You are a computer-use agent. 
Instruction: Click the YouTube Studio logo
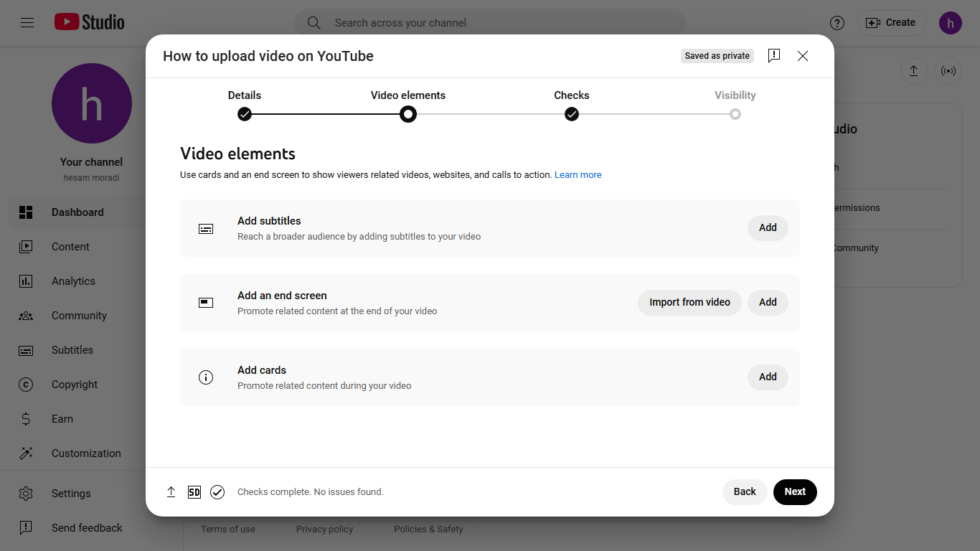pyautogui.click(x=90, y=22)
